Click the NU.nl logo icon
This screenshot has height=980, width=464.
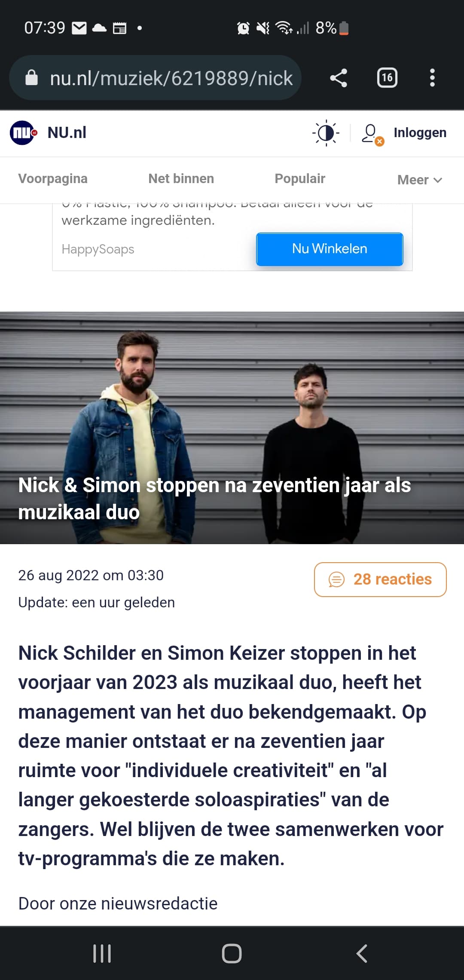(23, 133)
